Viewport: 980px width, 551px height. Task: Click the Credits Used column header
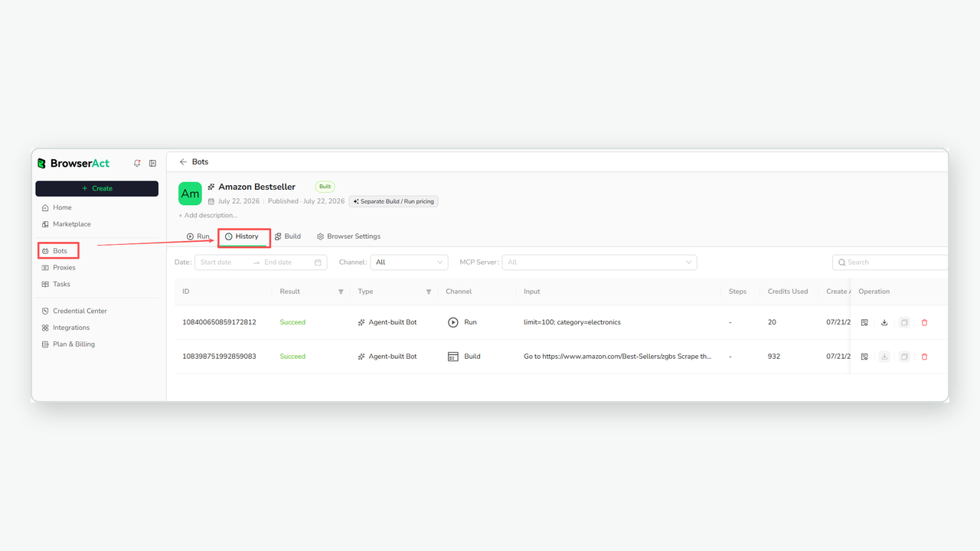pyautogui.click(x=788, y=292)
